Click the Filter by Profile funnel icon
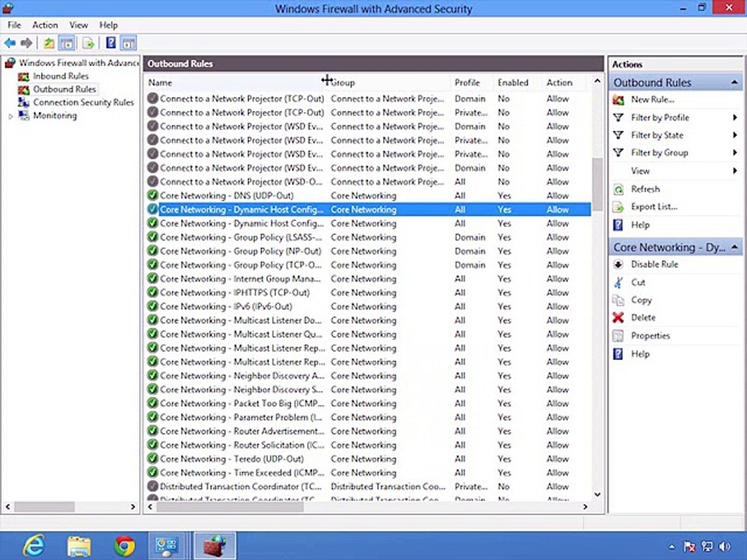The width and height of the screenshot is (747, 560). pyautogui.click(x=619, y=117)
